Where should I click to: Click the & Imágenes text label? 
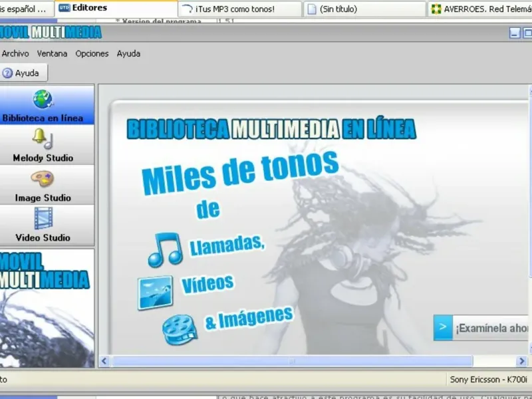(x=249, y=318)
